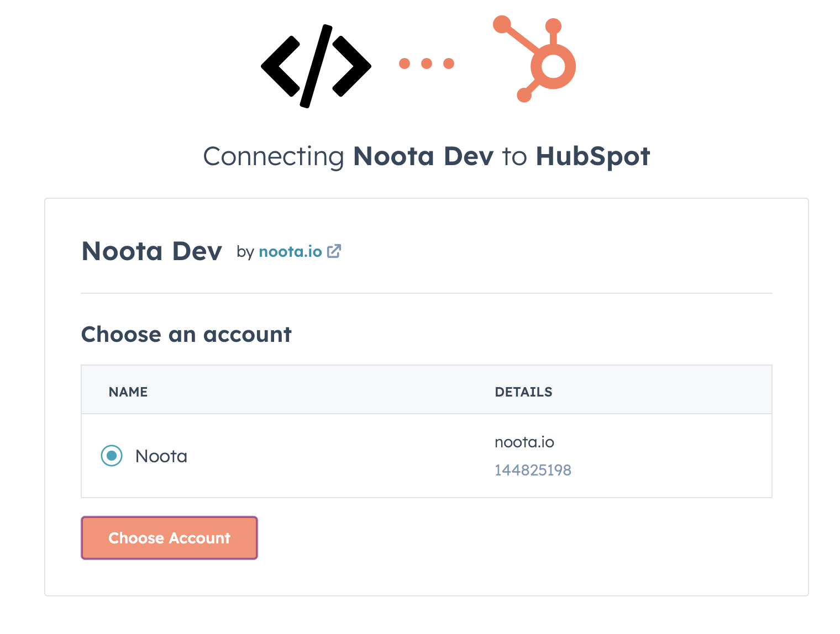The height and width of the screenshot is (634, 840).
Task: Click the word Connecting in the heading
Action: 274,156
